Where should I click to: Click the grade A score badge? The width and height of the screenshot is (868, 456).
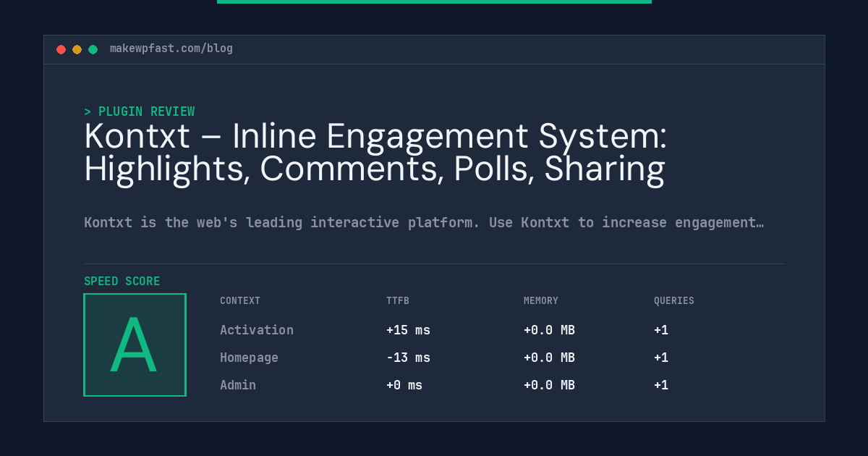click(x=135, y=345)
